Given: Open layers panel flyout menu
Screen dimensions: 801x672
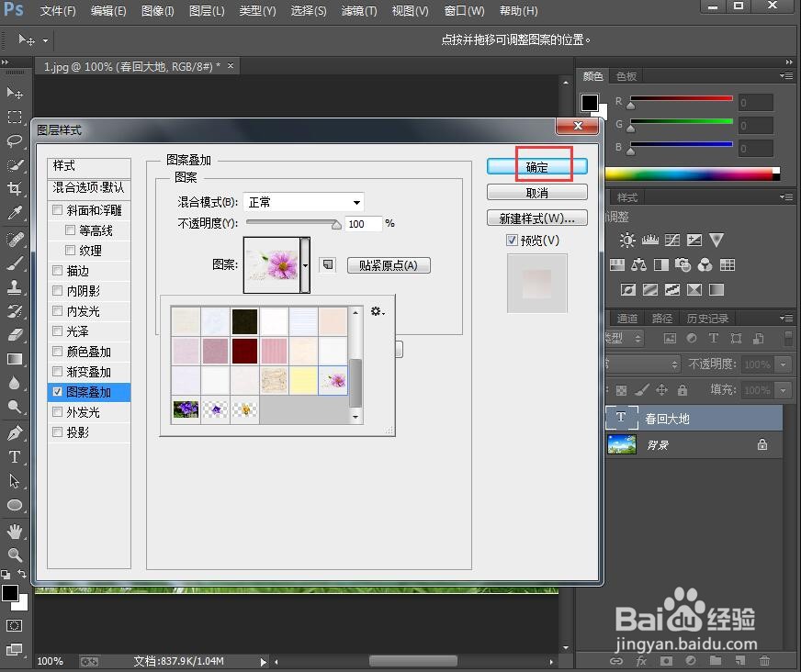Looking at the screenshot, I should (x=786, y=319).
